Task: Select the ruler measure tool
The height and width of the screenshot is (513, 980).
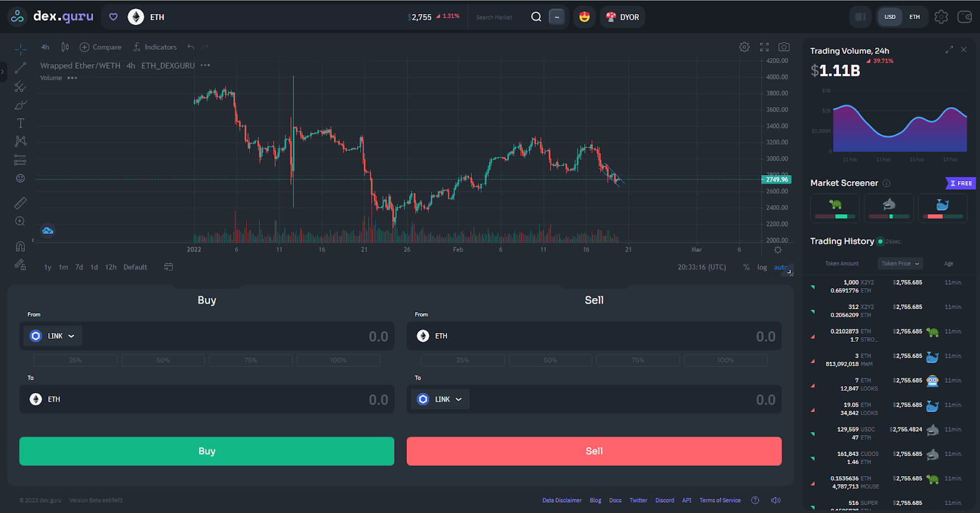Action: coord(20,203)
